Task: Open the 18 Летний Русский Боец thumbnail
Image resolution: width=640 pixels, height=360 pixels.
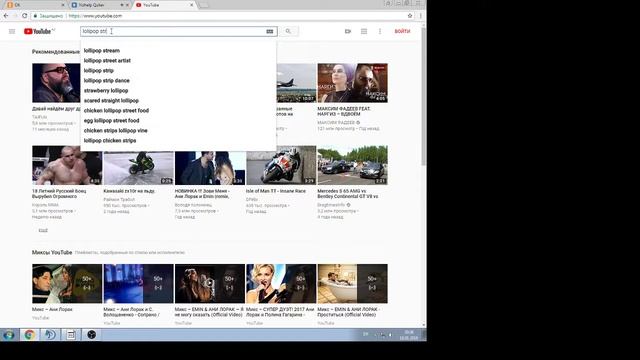Action: [x=67, y=165]
